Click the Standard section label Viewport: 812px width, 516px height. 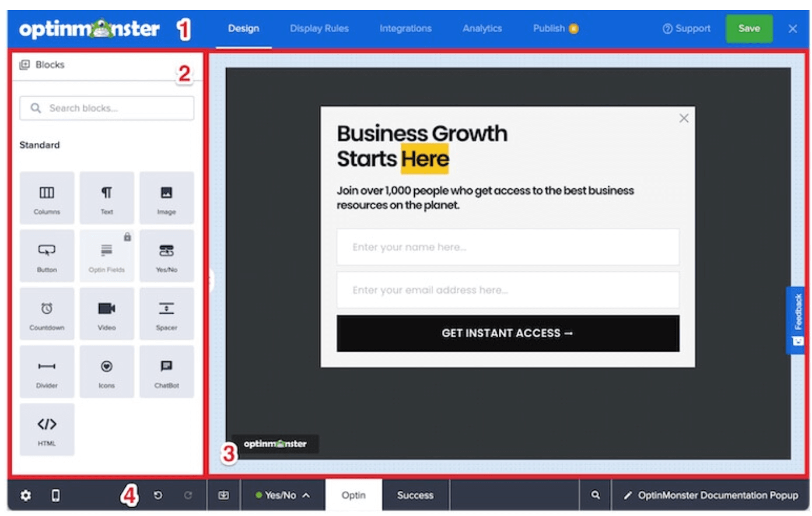40,145
